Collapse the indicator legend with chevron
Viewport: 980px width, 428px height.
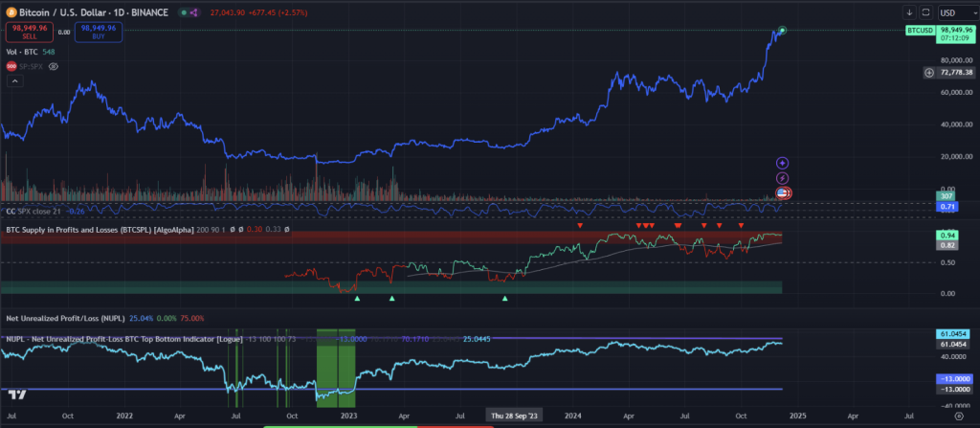pos(14,82)
